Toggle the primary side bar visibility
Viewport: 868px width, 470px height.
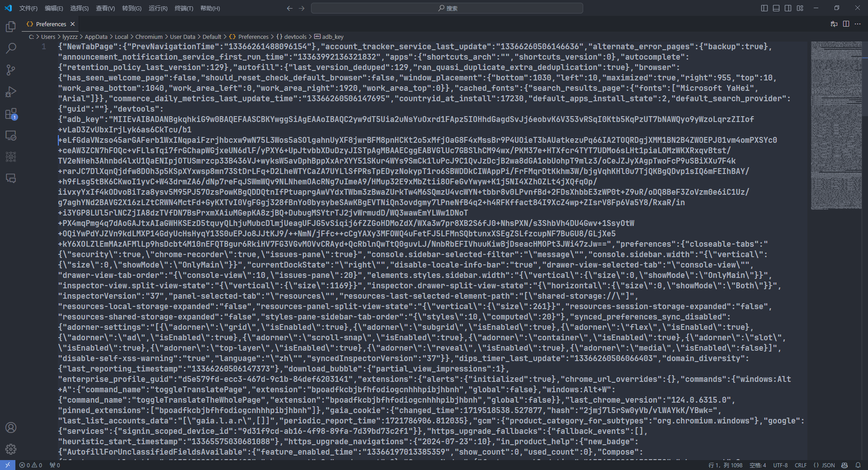pyautogui.click(x=764, y=8)
